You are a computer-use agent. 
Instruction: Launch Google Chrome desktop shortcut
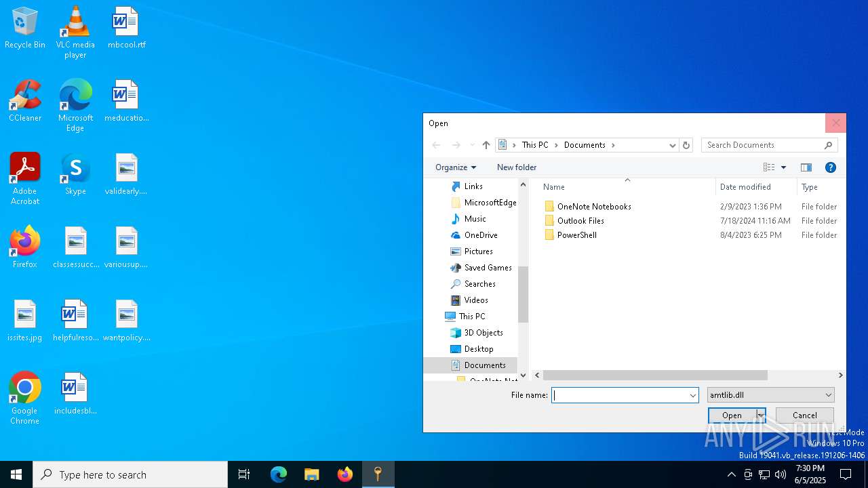click(x=25, y=399)
